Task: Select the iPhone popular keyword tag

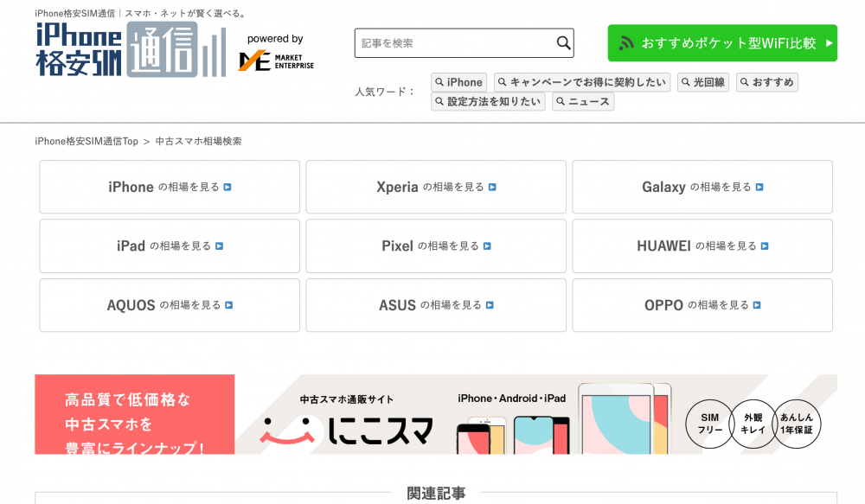Action: pyautogui.click(x=459, y=82)
